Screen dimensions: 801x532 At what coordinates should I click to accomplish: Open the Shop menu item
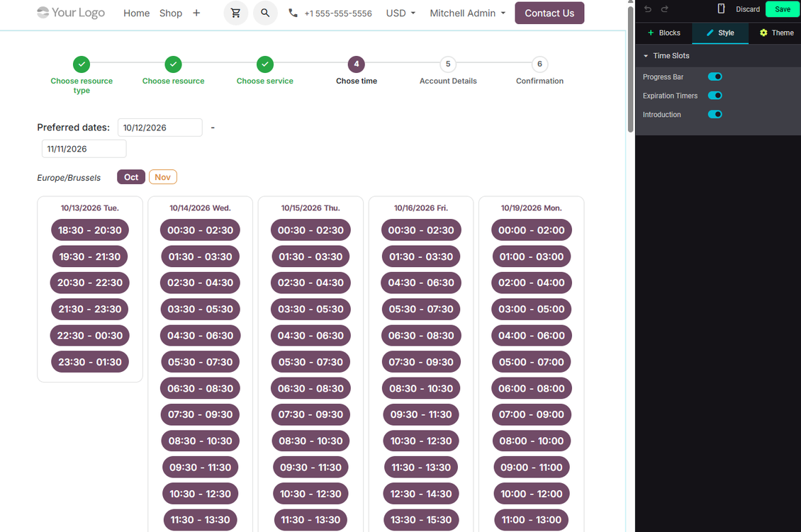tap(171, 13)
